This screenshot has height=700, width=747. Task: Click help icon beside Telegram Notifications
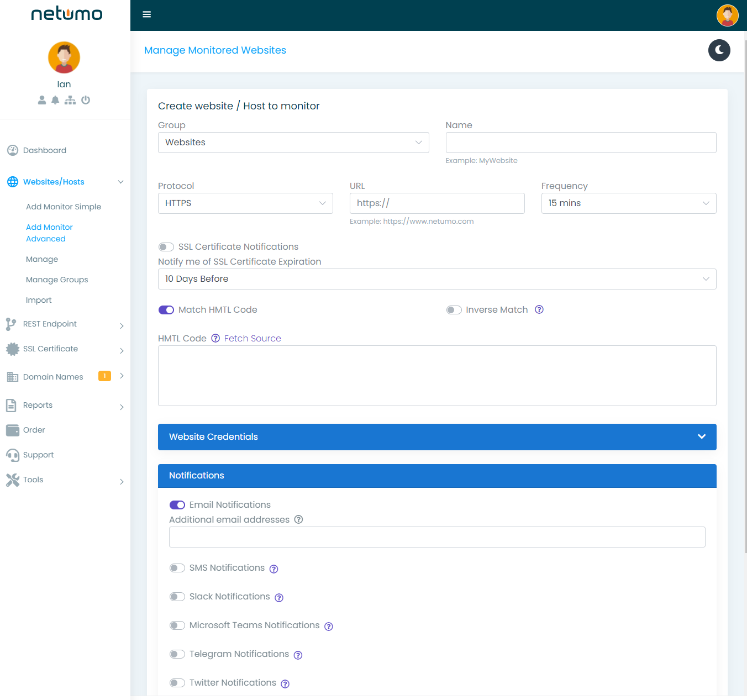point(298,655)
